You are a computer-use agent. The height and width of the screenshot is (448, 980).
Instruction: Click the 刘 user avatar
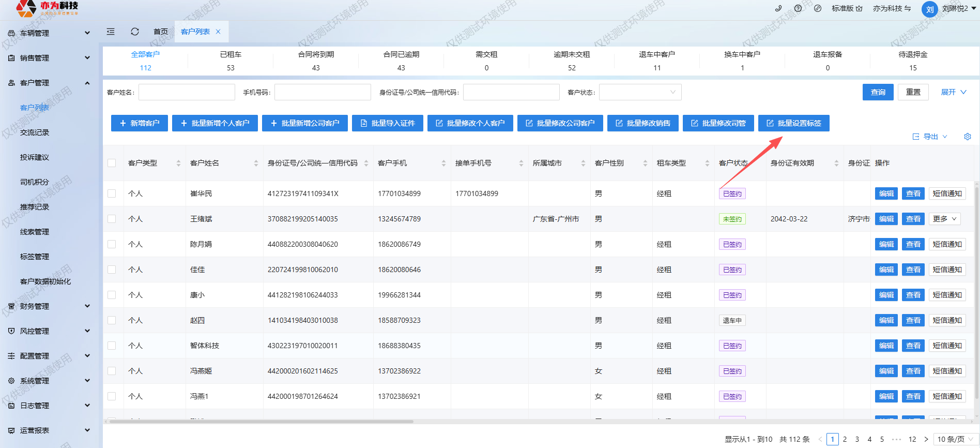click(x=929, y=9)
